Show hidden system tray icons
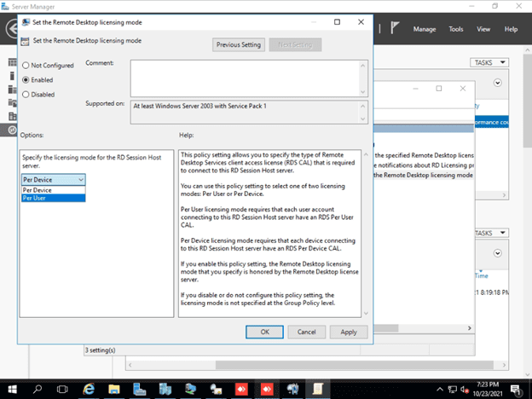The height and width of the screenshot is (399, 532). [439, 389]
